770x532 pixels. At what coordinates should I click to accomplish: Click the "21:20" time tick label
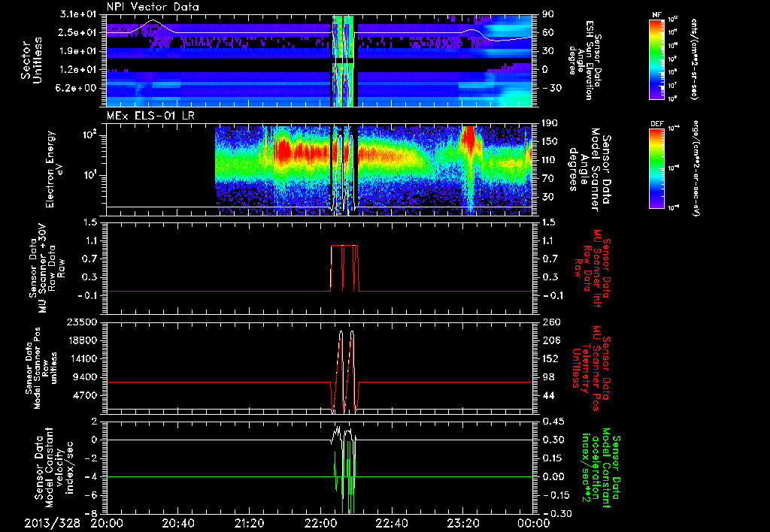(x=250, y=523)
